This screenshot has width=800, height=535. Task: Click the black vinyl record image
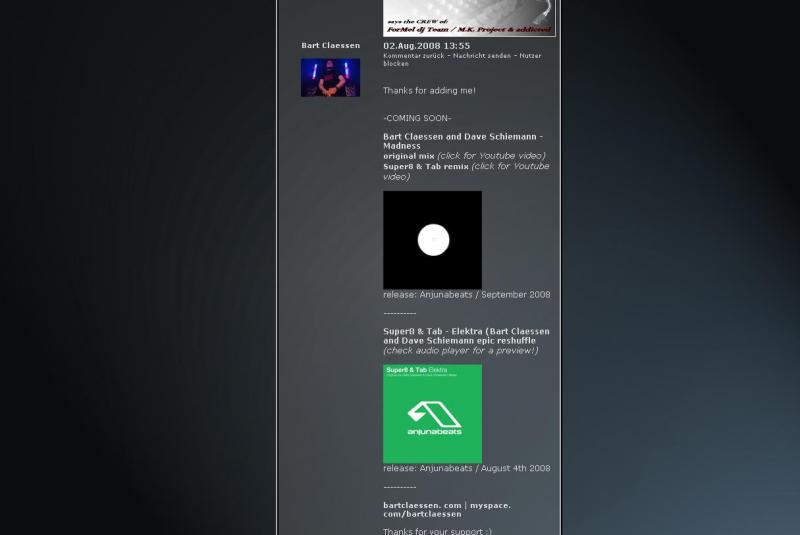[x=432, y=240]
